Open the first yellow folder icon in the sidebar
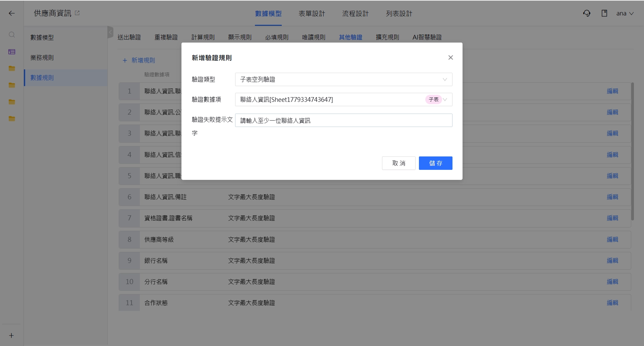The height and width of the screenshot is (346, 644). click(x=12, y=68)
